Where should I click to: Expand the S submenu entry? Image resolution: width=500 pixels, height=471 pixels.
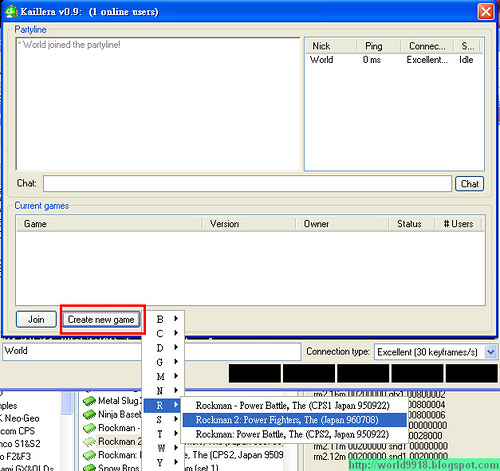point(163,420)
